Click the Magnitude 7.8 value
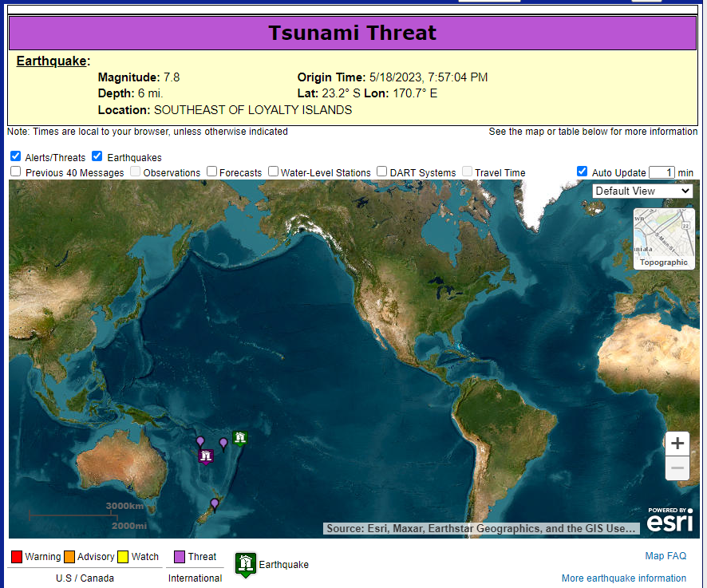Image resolution: width=707 pixels, height=588 pixels. [172, 77]
